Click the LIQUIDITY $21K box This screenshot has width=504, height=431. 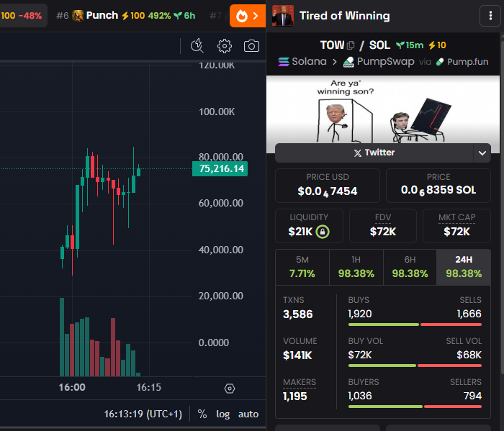309,226
